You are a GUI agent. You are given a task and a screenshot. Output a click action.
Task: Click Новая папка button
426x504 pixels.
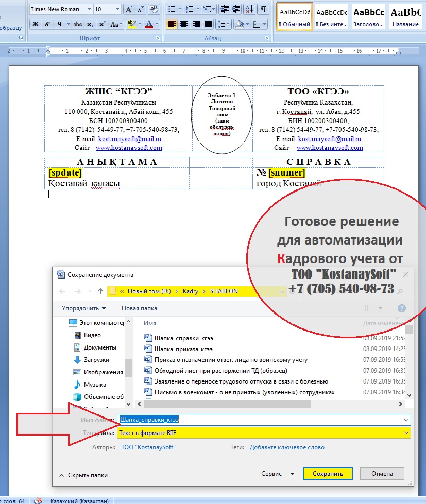(x=139, y=308)
